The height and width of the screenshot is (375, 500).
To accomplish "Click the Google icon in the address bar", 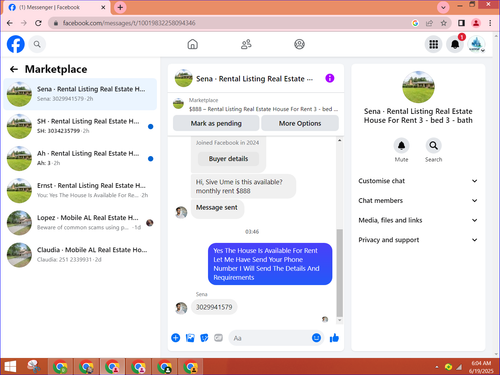I will [415, 23].
